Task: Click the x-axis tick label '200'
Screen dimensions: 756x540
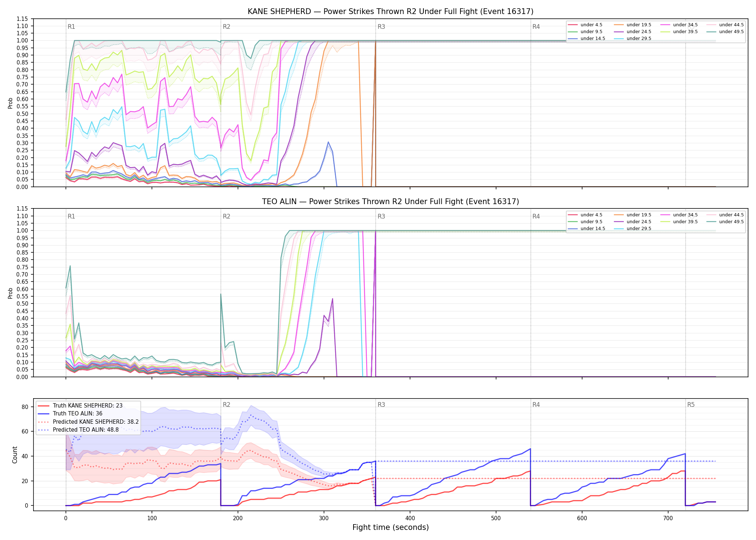Action: coord(238,518)
